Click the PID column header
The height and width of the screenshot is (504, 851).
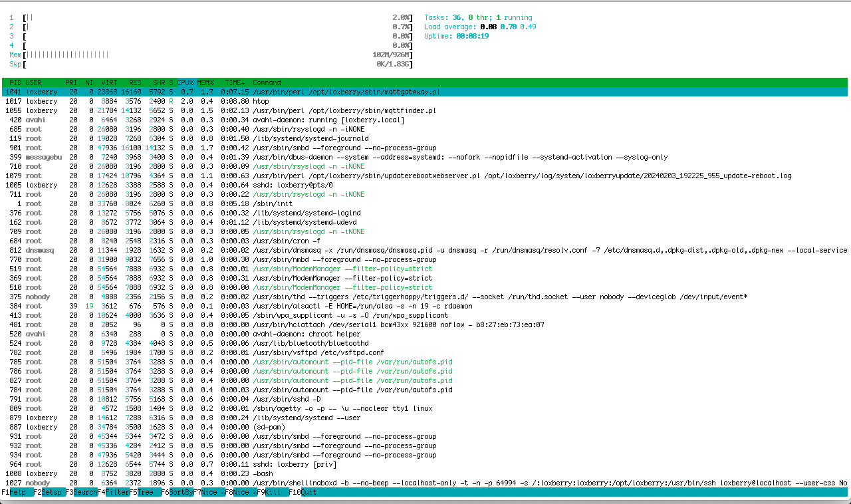(16, 82)
